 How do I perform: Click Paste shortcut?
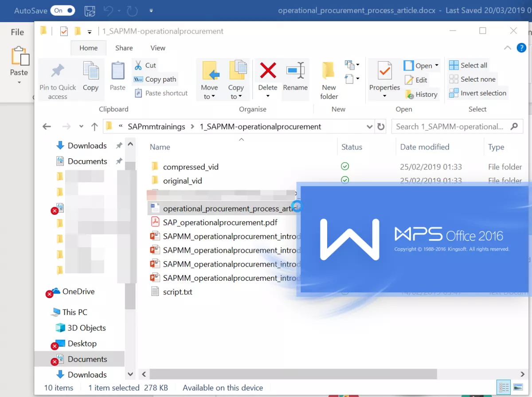click(x=161, y=93)
